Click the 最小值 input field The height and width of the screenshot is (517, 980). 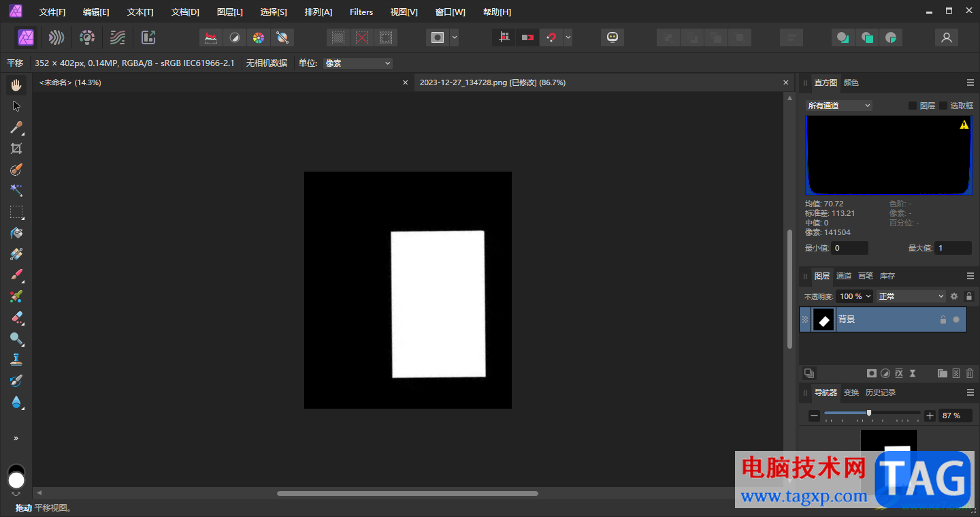pyautogui.click(x=850, y=249)
